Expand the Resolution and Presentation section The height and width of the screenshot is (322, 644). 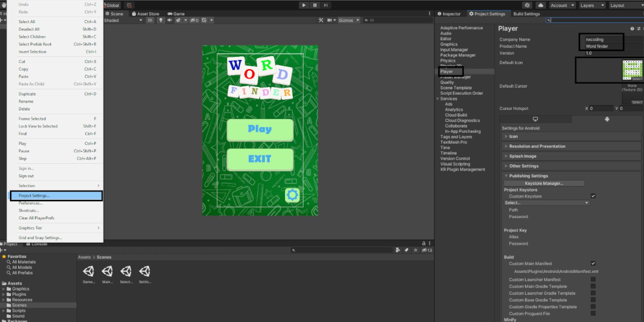pyautogui.click(x=537, y=147)
